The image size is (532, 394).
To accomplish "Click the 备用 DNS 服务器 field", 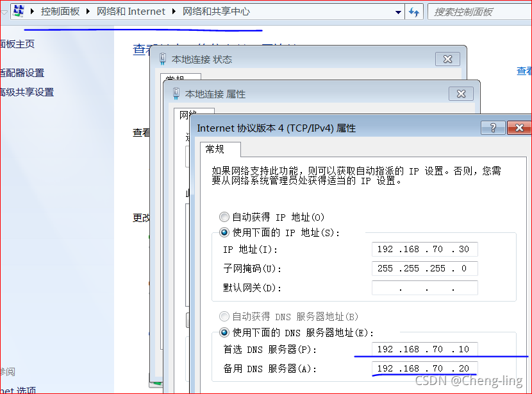I will 425,368.
